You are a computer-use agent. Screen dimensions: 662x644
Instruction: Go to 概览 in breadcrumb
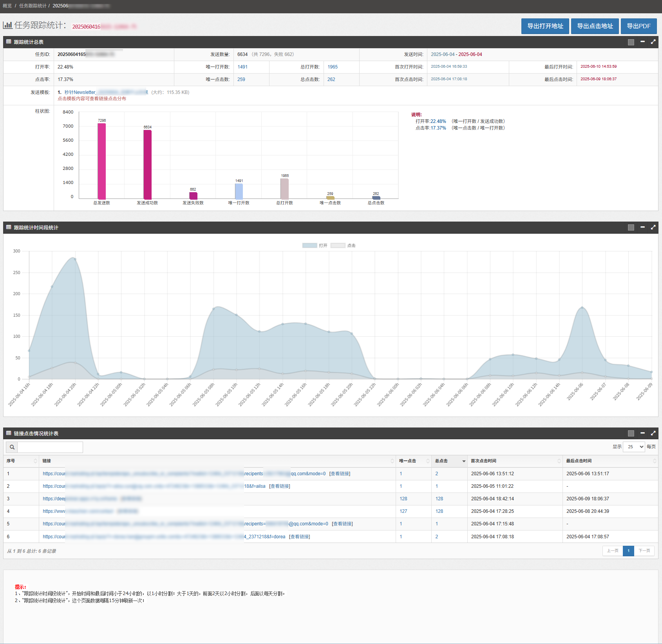[x=7, y=6]
